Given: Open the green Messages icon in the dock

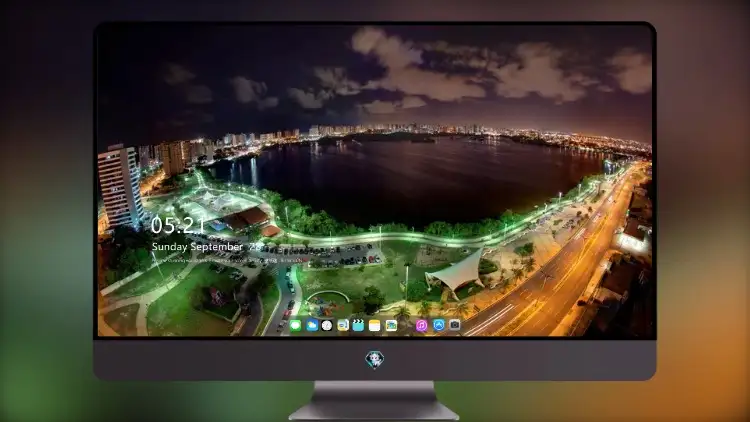Looking at the screenshot, I should (x=295, y=326).
